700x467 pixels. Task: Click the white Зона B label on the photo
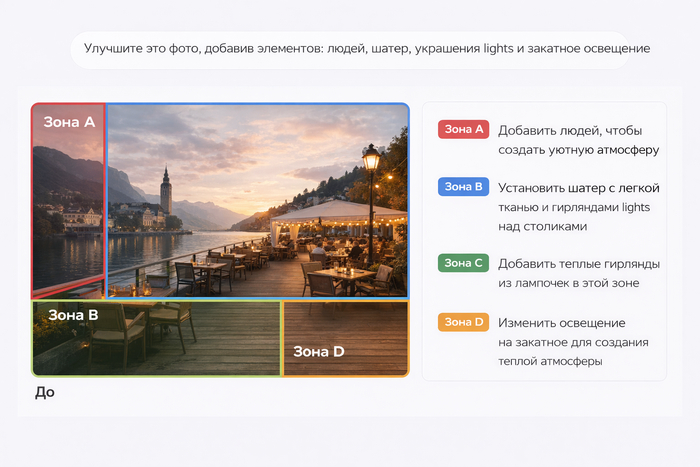73,315
